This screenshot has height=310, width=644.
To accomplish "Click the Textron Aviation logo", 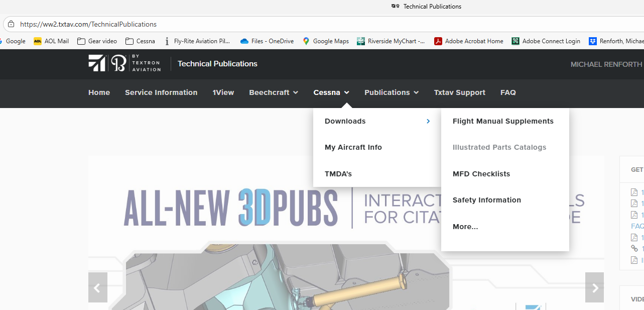I will click(x=124, y=64).
